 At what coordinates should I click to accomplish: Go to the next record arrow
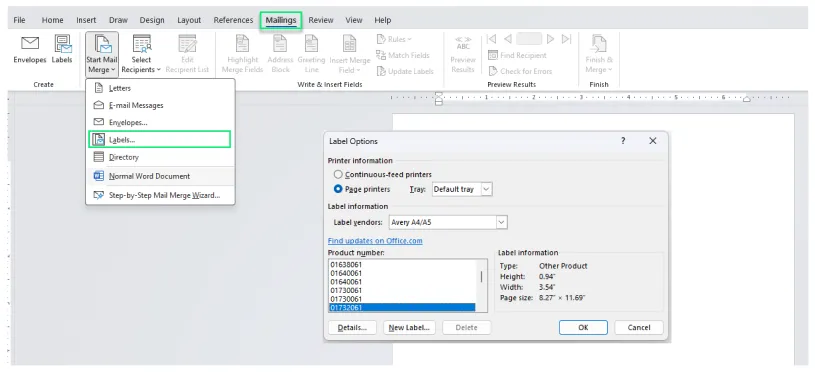pos(550,39)
